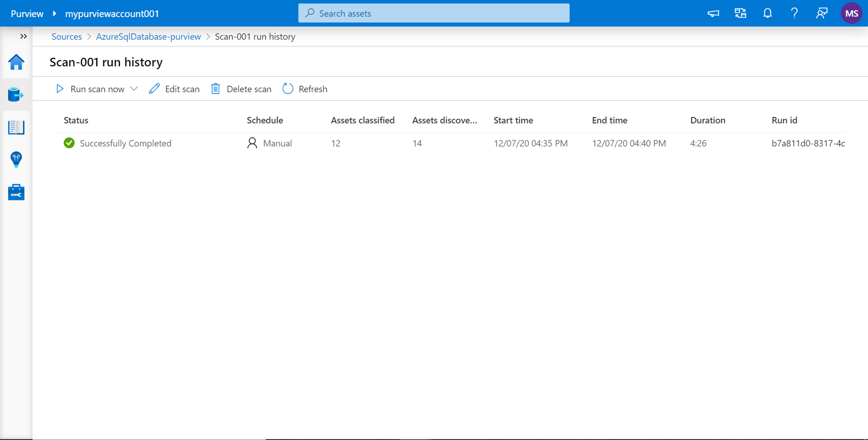
Task: Click Delete scan in the toolbar
Action: tap(241, 89)
